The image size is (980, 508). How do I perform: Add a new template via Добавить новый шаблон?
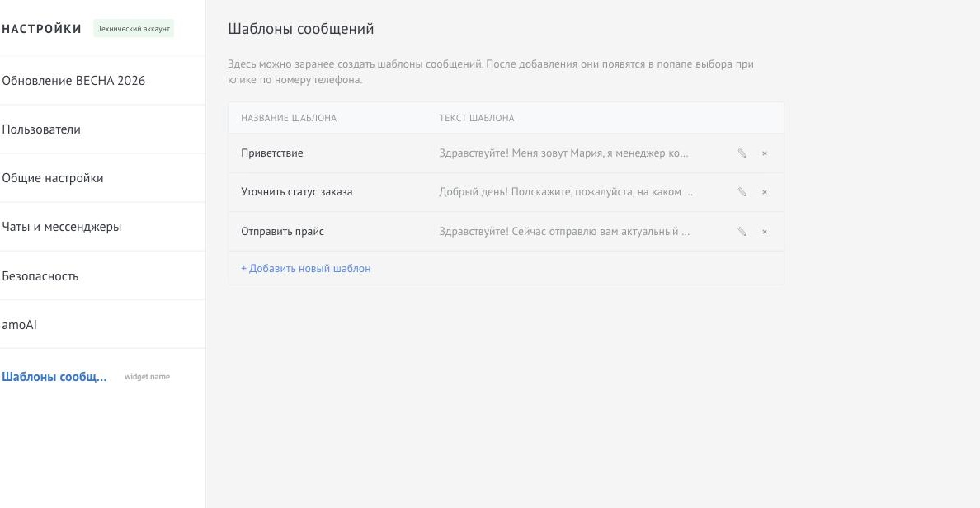pos(305,268)
